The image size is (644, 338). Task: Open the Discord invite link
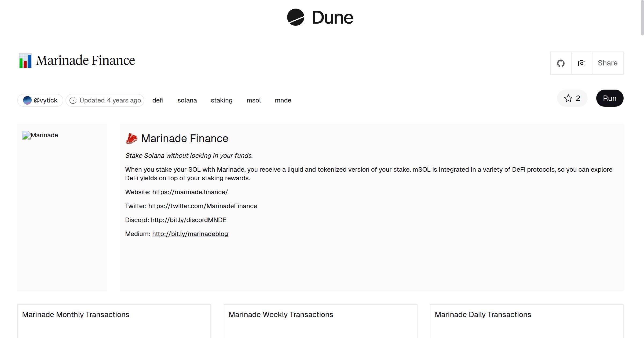click(x=188, y=220)
